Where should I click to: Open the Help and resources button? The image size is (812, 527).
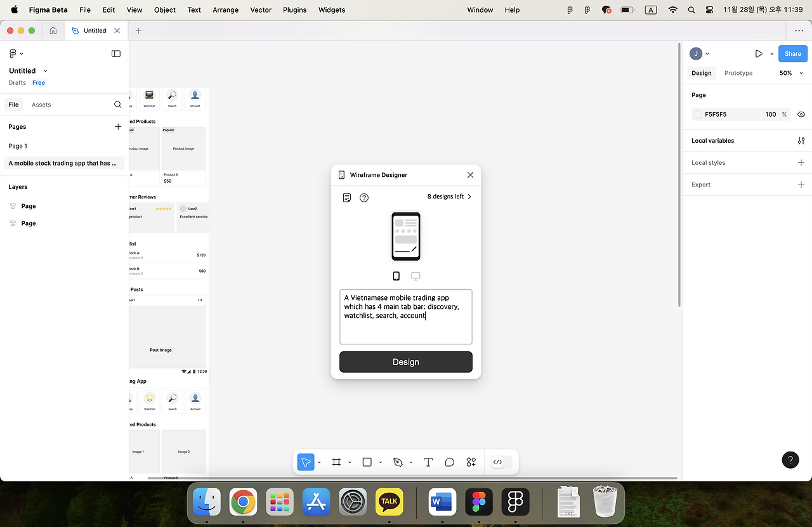pyautogui.click(x=790, y=460)
